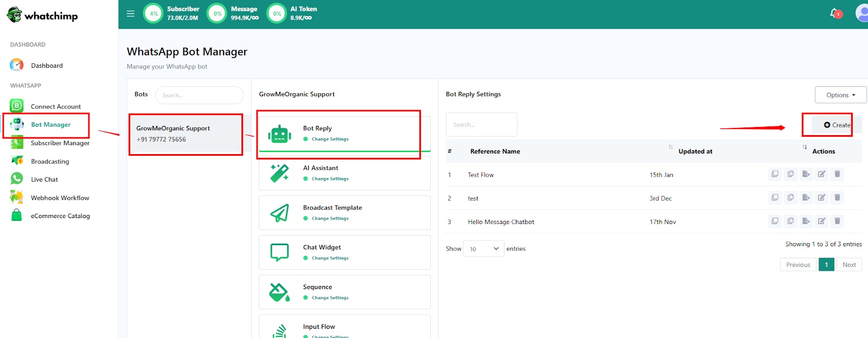Click the Hello Message Chatbot reference name
This screenshot has height=338, width=868.
coord(501,222)
